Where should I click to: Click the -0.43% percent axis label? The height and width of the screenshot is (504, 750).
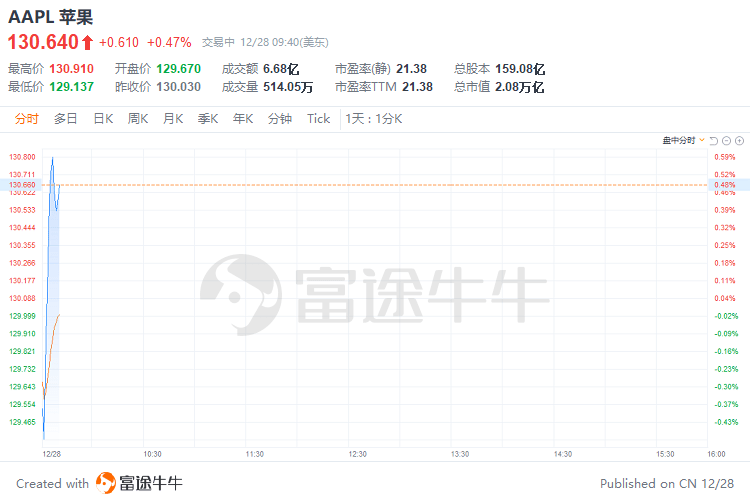[726, 422]
